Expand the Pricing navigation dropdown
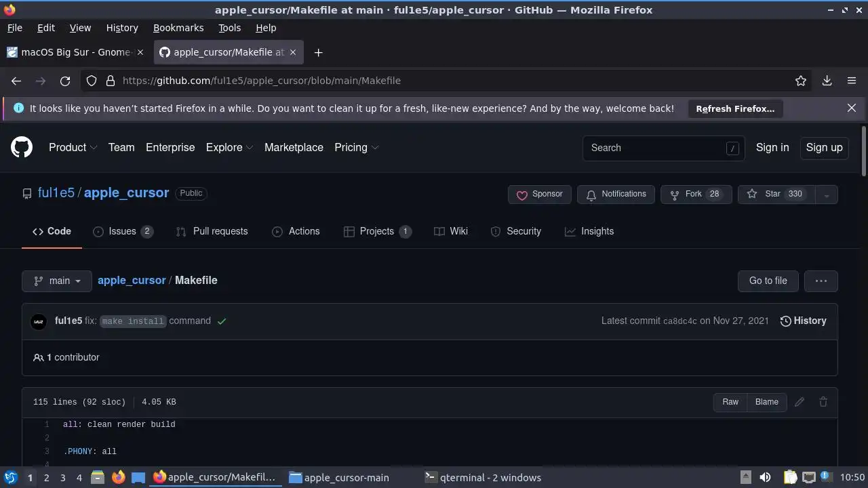Viewport: 868px width, 488px height. [x=356, y=147]
